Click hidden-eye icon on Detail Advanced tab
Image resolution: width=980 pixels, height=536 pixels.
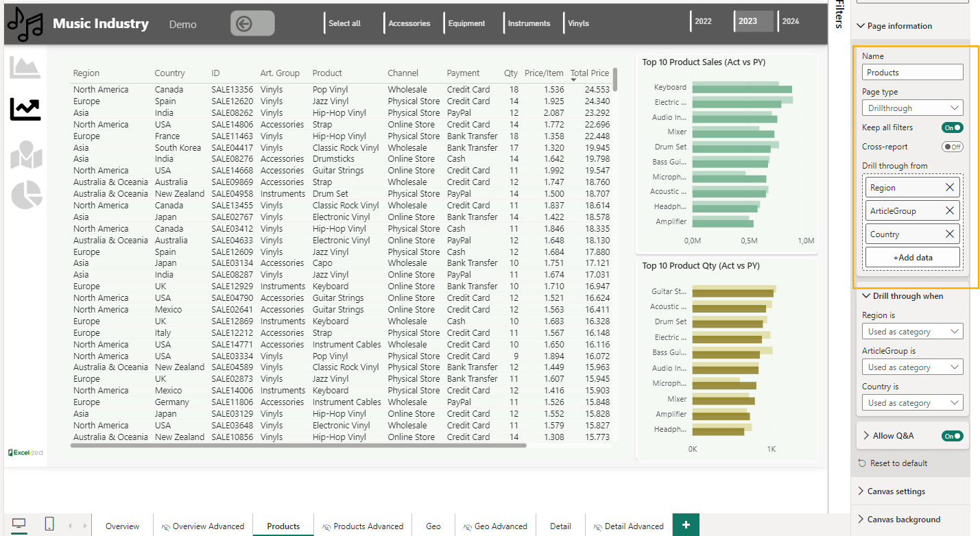[598, 526]
